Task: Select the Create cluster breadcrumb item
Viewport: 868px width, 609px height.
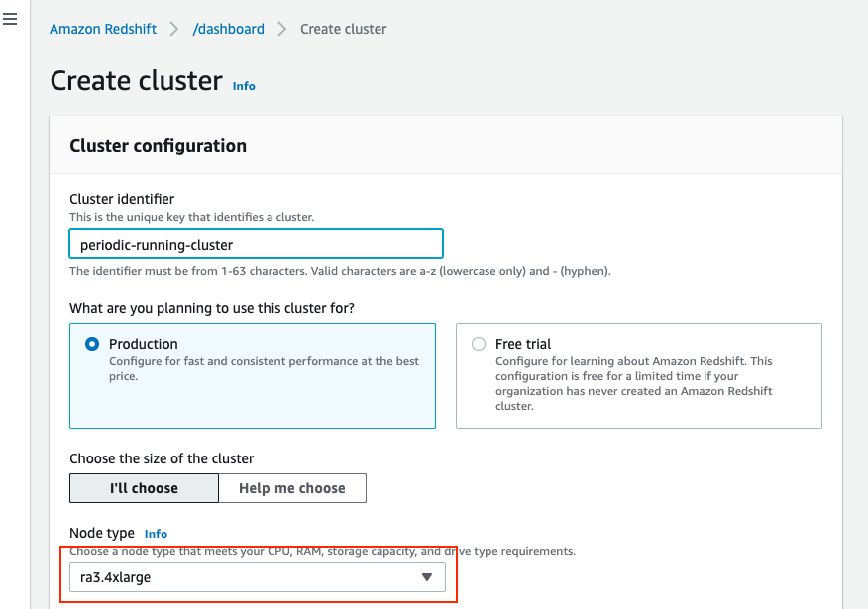Action: (x=343, y=29)
